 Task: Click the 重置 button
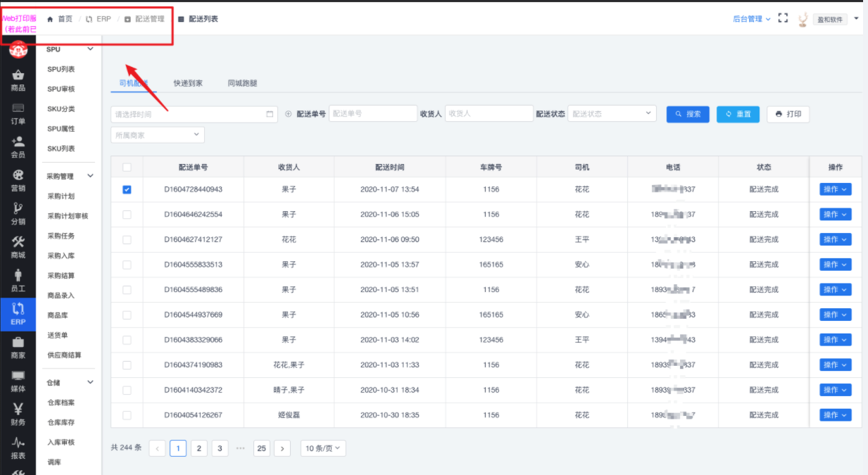(738, 114)
